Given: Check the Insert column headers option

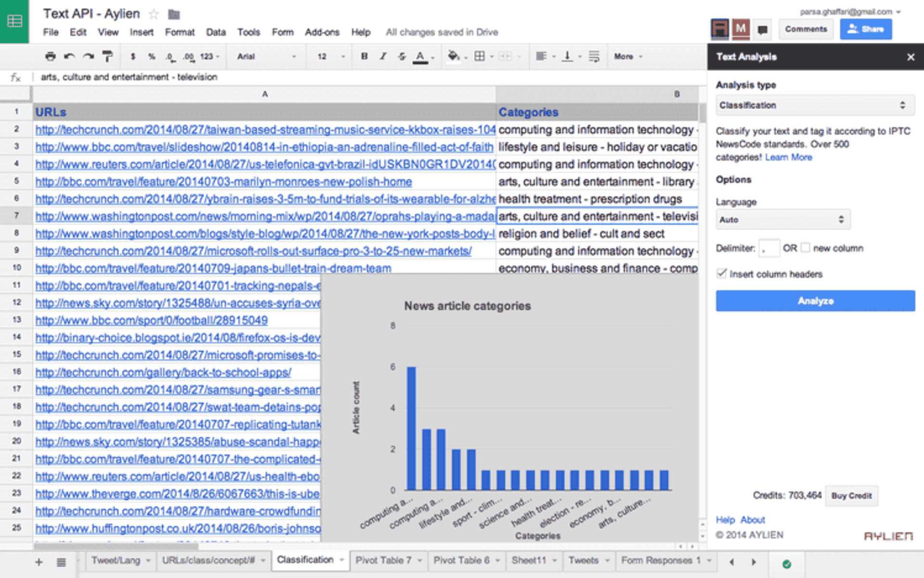Looking at the screenshot, I should pyautogui.click(x=721, y=274).
